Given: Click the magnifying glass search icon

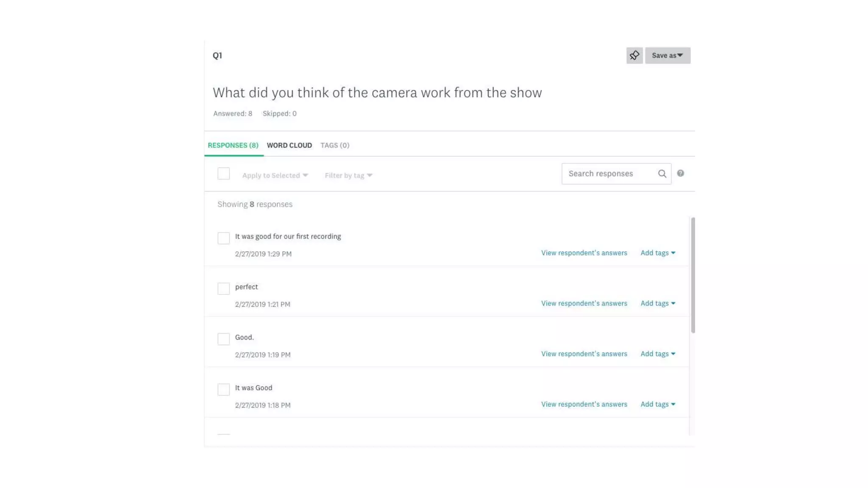Looking at the screenshot, I should tap(662, 174).
